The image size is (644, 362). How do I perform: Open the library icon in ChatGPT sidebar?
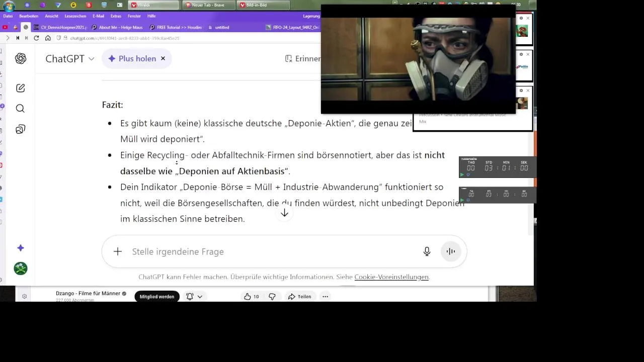tap(21, 129)
